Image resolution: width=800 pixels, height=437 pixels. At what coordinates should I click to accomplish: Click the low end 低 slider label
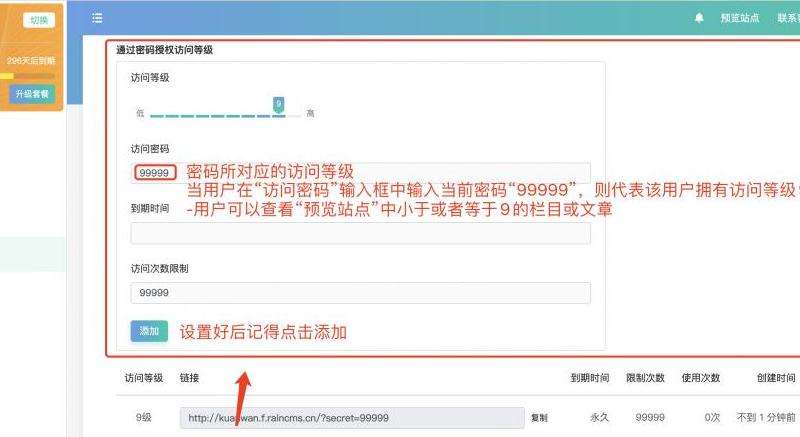point(140,113)
